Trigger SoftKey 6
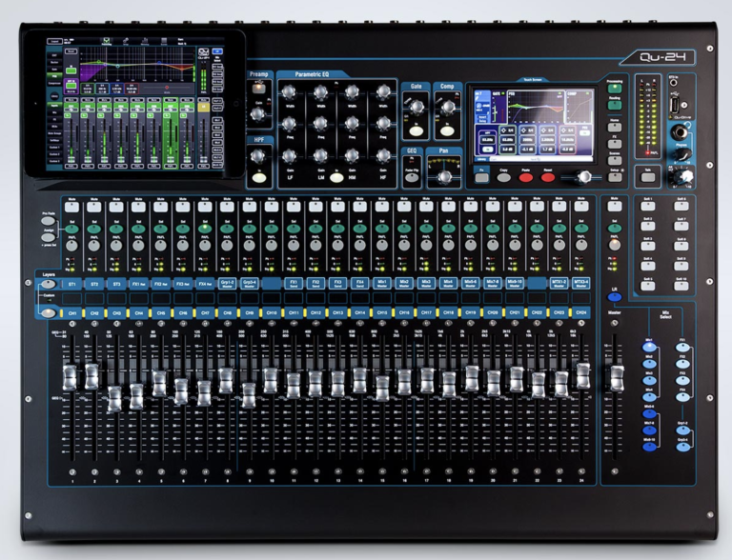The width and height of the screenshot is (732, 560). pos(681,207)
